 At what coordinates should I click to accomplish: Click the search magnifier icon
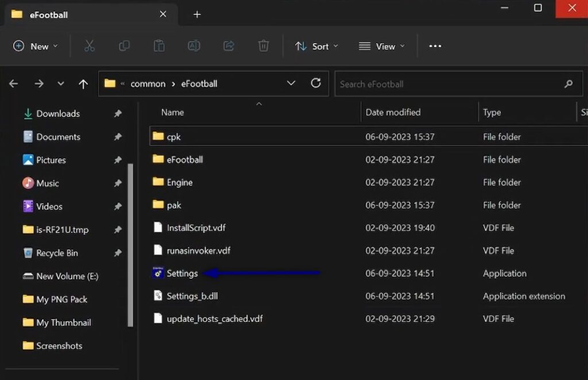pyautogui.click(x=568, y=84)
